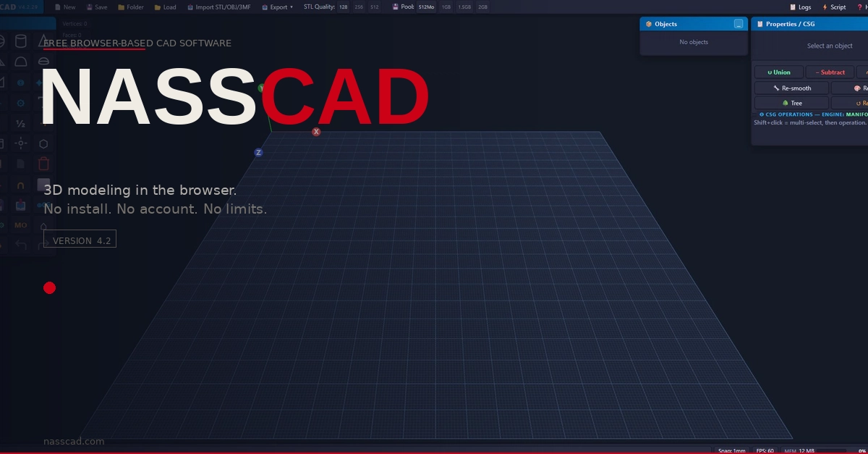Delete with the red trash icon

pyautogui.click(x=44, y=164)
